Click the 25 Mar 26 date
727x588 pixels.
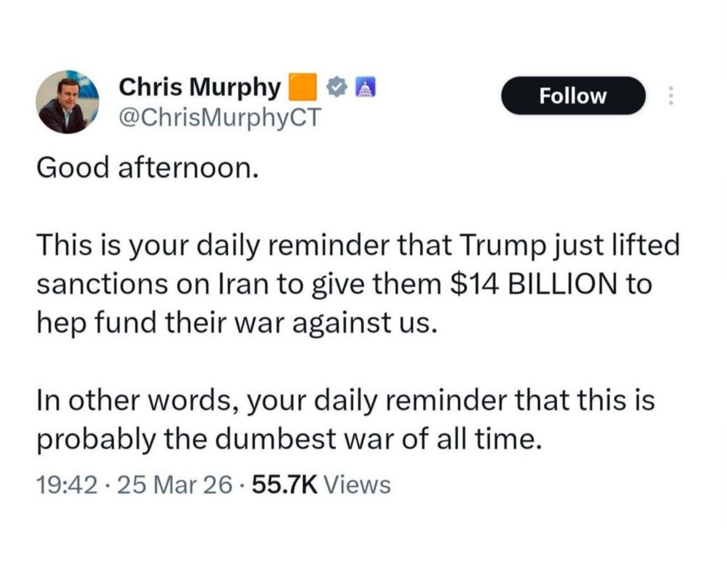pos(174,485)
